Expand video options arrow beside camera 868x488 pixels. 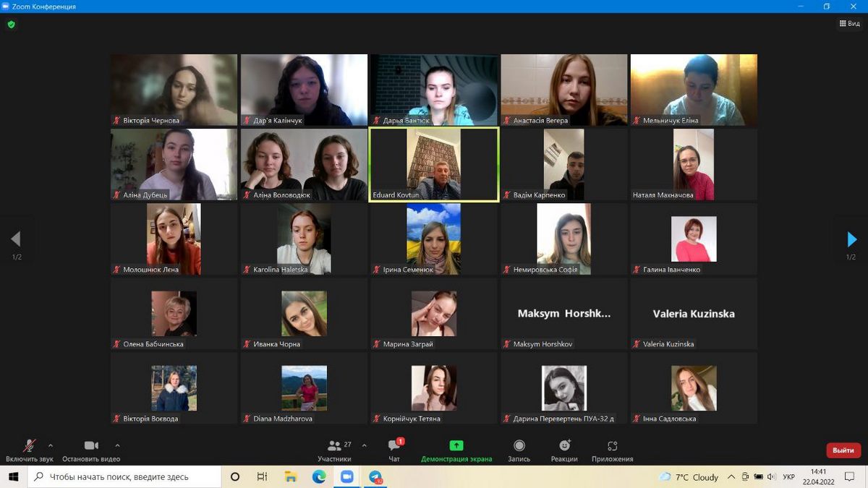117,445
